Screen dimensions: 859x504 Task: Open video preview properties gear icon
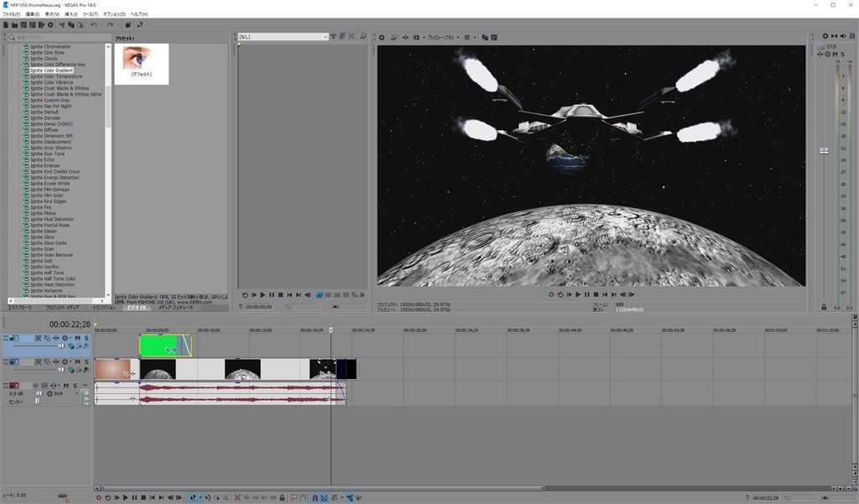pyautogui.click(x=382, y=37)
